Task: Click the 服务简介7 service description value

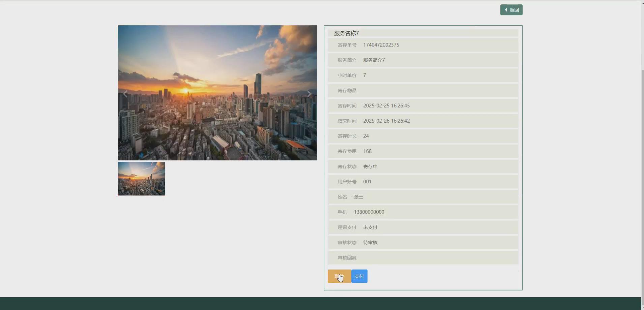Action: coord(374,60)
